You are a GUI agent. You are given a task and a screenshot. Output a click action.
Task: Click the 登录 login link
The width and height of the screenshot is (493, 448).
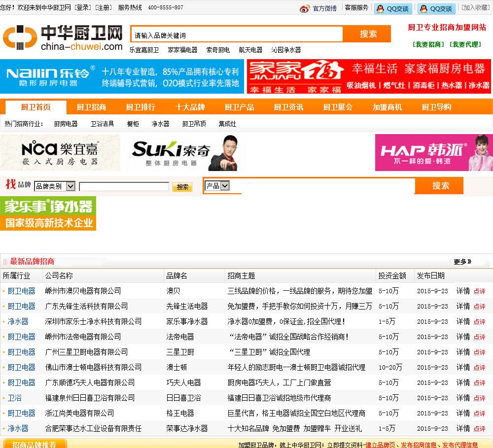tap(83, 7)
